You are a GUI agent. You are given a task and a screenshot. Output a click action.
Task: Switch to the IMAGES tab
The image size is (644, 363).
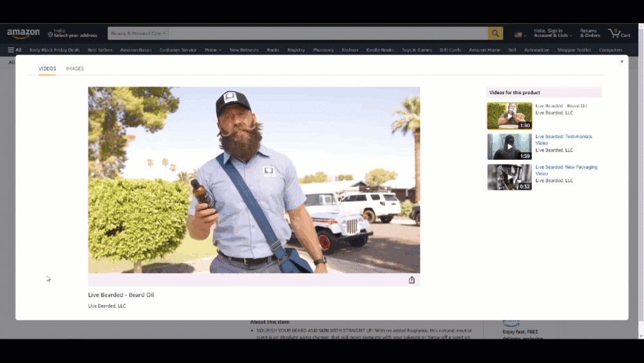(x=75, y=68)
